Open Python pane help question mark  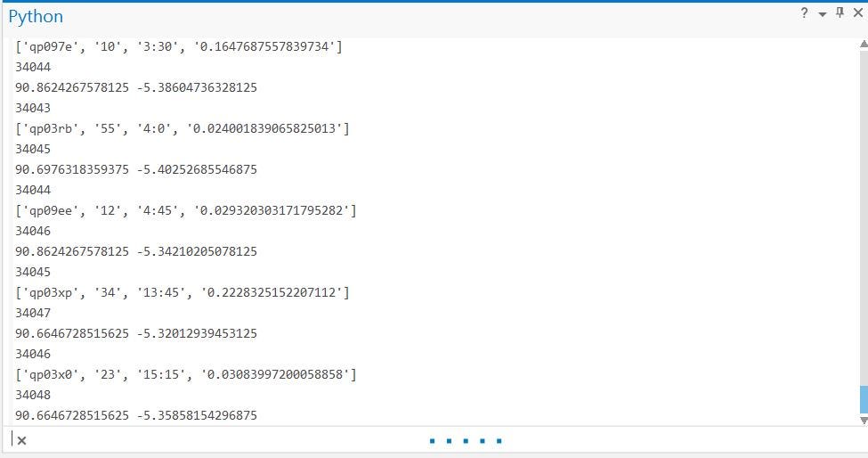click(804, 12)
